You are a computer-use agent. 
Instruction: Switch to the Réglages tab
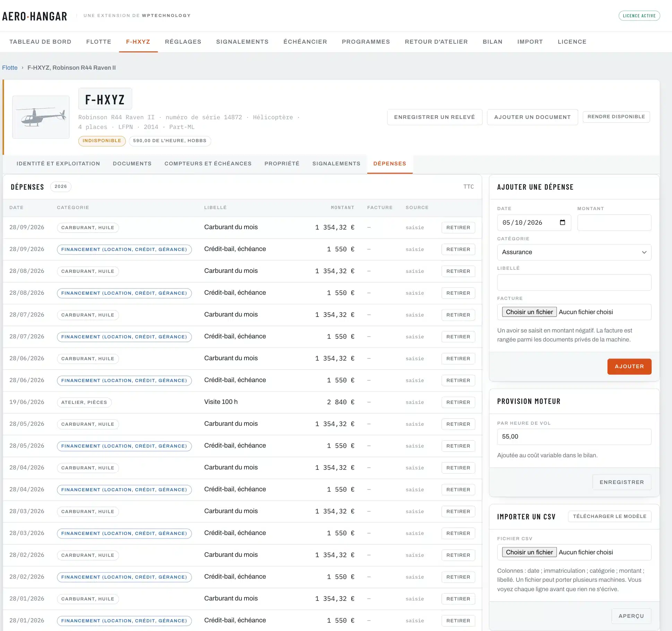point(183,42)
